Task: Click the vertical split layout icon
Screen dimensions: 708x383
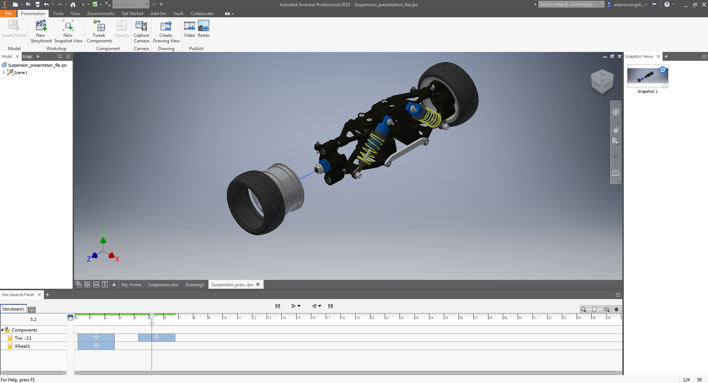Action: coord(105,285)
